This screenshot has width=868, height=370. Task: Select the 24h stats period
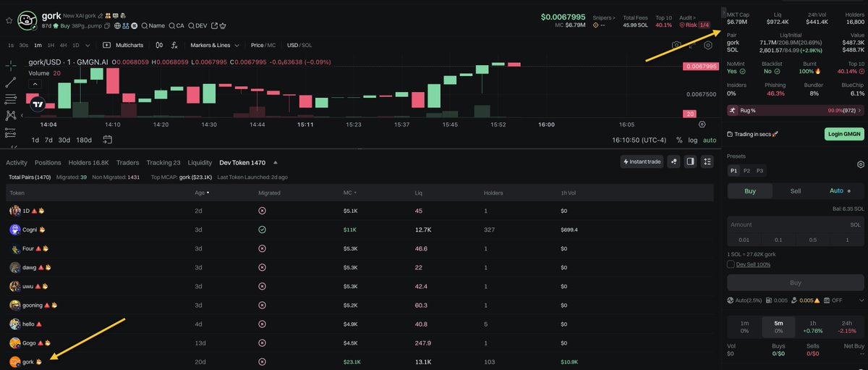coord(847,326)
